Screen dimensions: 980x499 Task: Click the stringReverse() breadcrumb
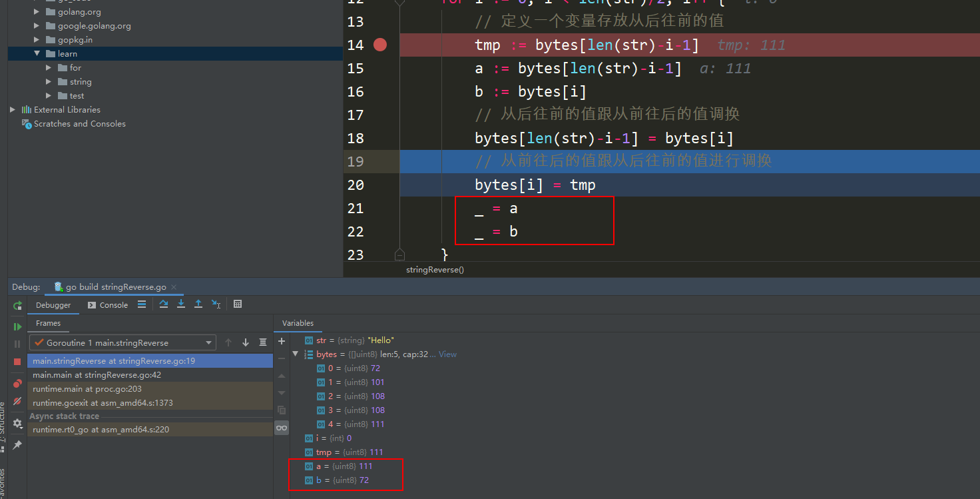click(x=435, y=270)
